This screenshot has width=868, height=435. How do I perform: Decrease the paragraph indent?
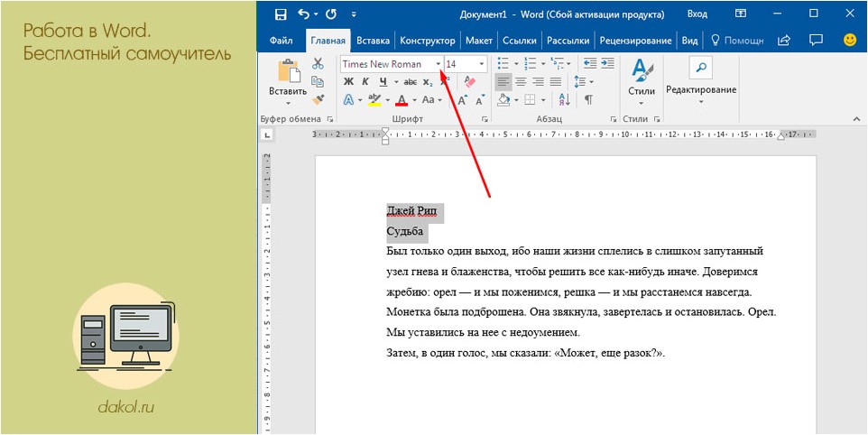coord(590,64)
